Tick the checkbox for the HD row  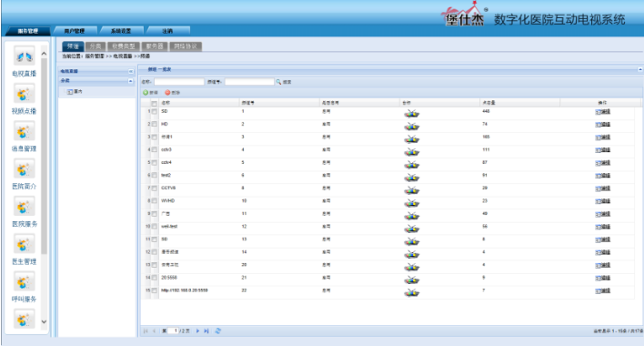pyautogui.click(x=155, y=124)
